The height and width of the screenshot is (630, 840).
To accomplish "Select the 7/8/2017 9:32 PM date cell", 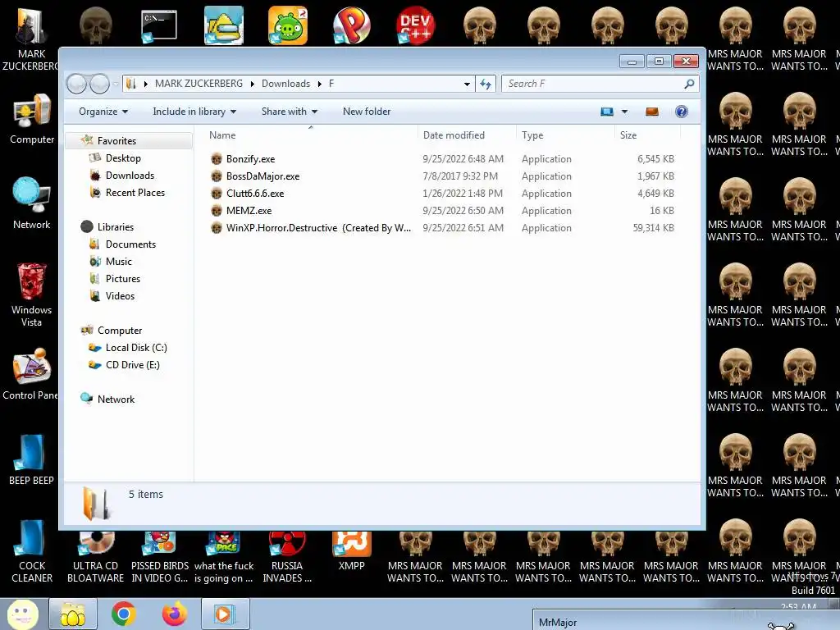I will click(460, 176).
